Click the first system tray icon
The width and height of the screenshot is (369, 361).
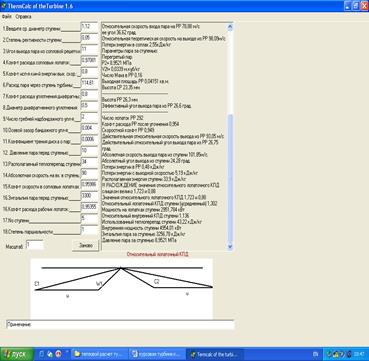point(329,354)
